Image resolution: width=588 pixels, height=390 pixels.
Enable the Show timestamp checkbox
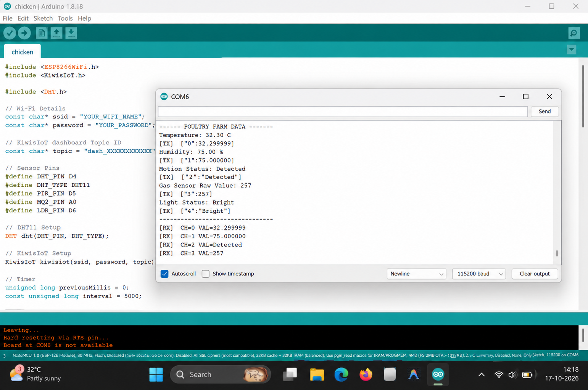click(x=206, y=274)
